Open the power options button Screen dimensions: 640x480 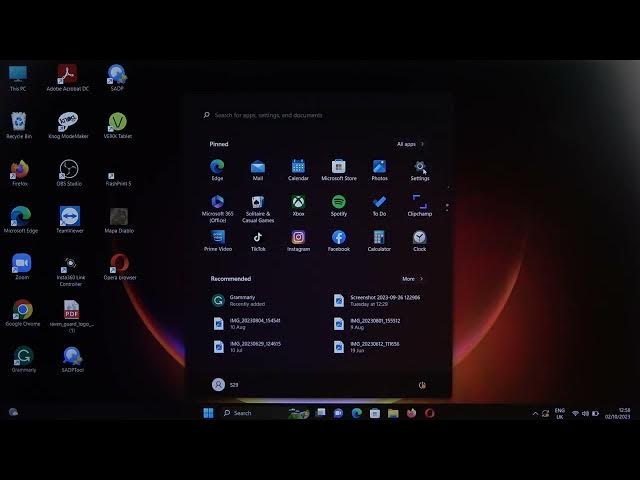pos(422,385)
